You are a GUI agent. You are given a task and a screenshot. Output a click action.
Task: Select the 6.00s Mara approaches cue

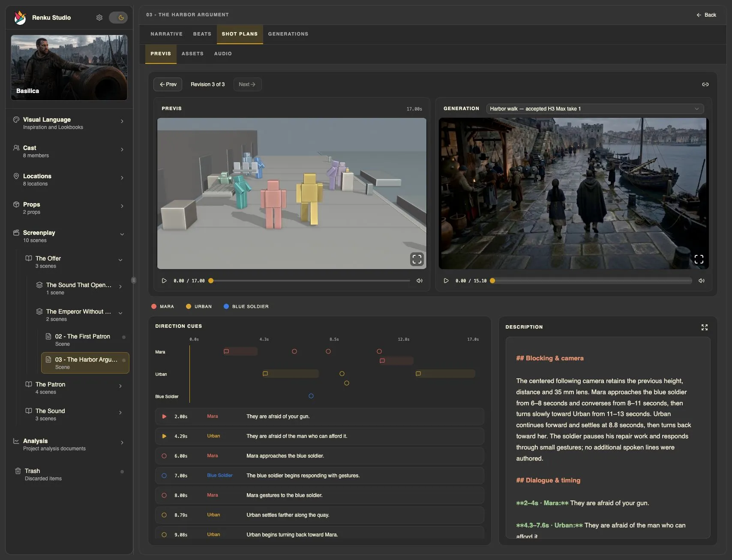pos(320,456)
